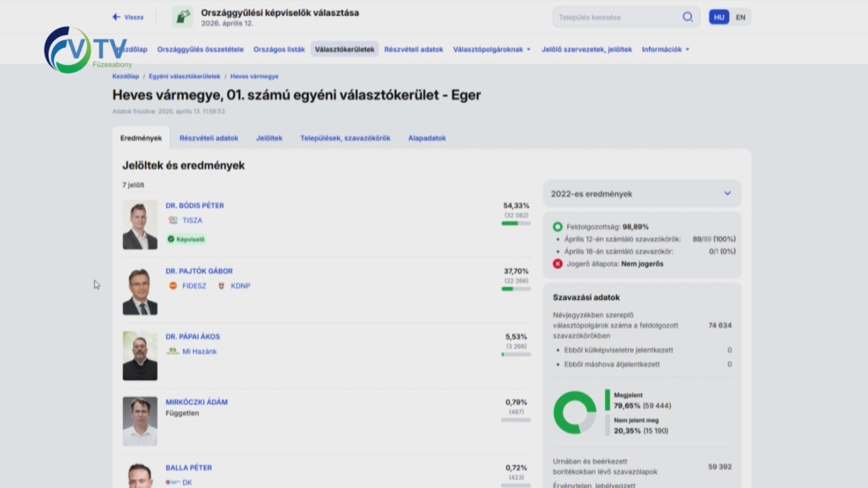Click the election ballot box logo icon
Viewport: 868px width, 488px height.
182,17
